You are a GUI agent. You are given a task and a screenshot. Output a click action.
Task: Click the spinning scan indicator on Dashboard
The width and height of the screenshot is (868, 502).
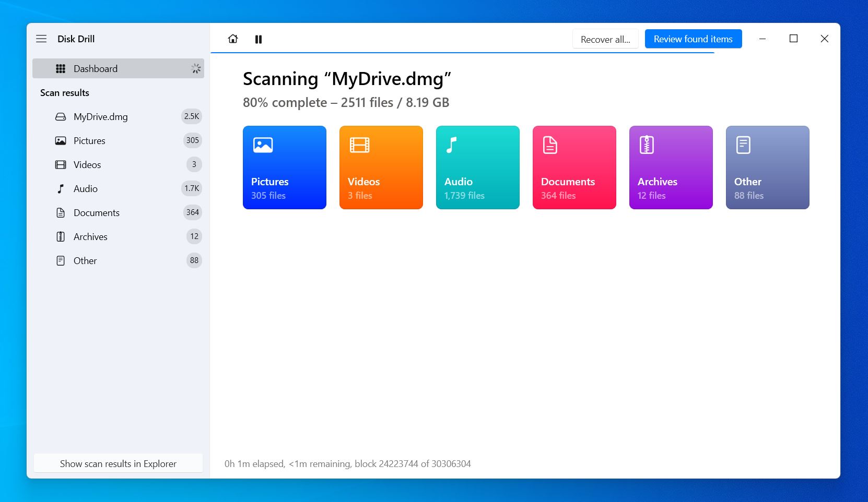pos(196,68)
